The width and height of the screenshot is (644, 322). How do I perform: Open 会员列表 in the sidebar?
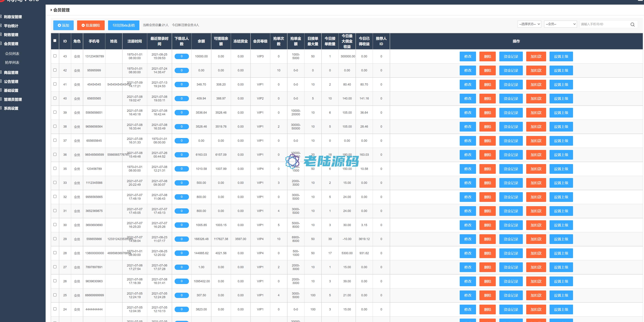click(x=12, y=53)
